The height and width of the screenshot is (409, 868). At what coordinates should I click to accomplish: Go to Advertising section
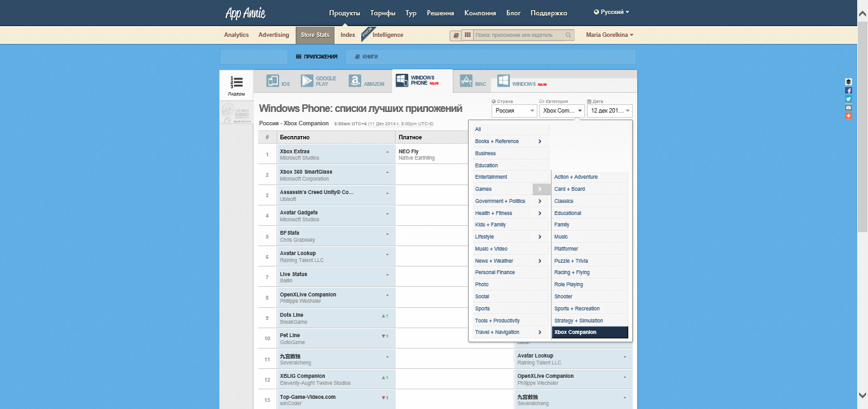[x=273, y=35]
